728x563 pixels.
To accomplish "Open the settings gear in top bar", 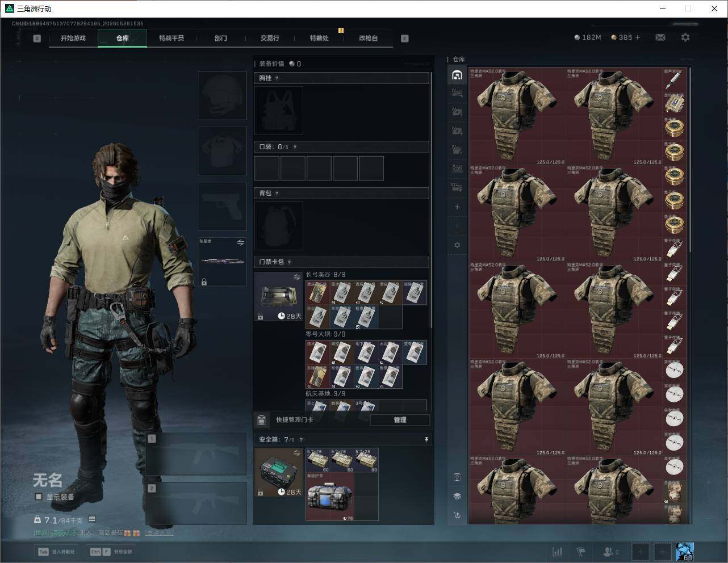I will pos(685,37).
